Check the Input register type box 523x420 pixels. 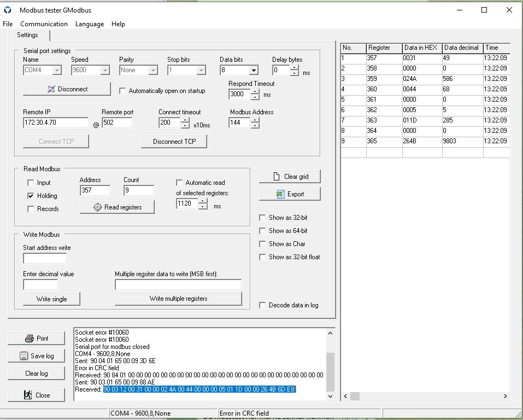tap(31, 183)
